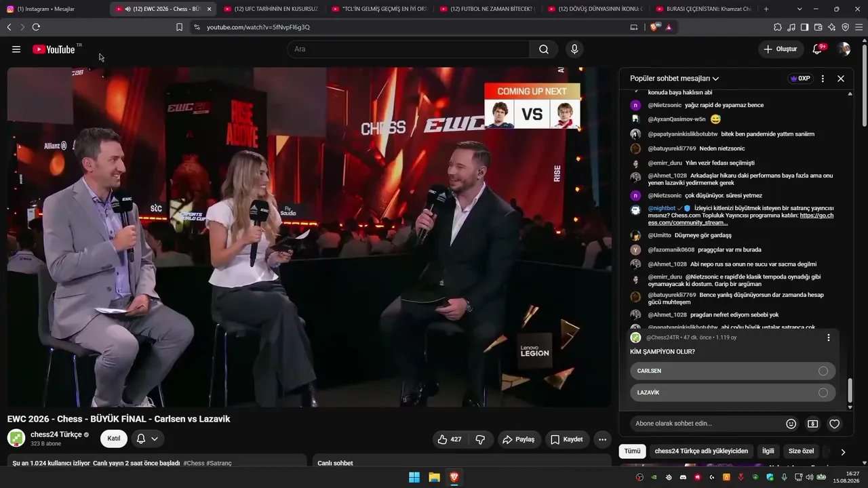The image size is (868, 488).
Task: Click the Oluştur create button
Action: click(x=781, y=49)
